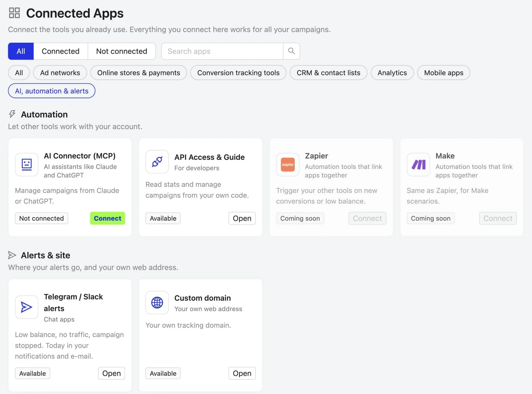Toggle the AI, automation & alerts chip
The image size is (532, 394).
click(x=52, y=91)
